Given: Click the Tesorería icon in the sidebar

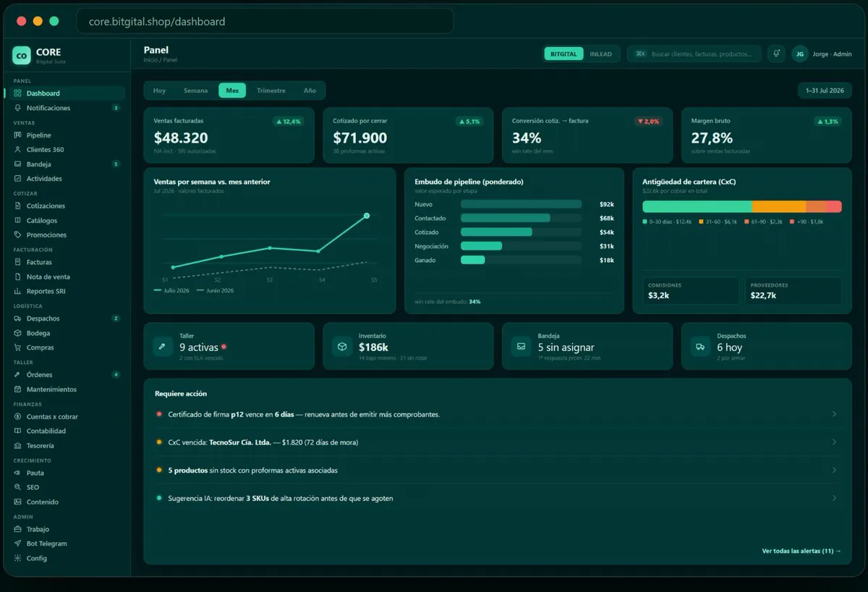Looking at the screenshot, I should click(x=18, y=446).
